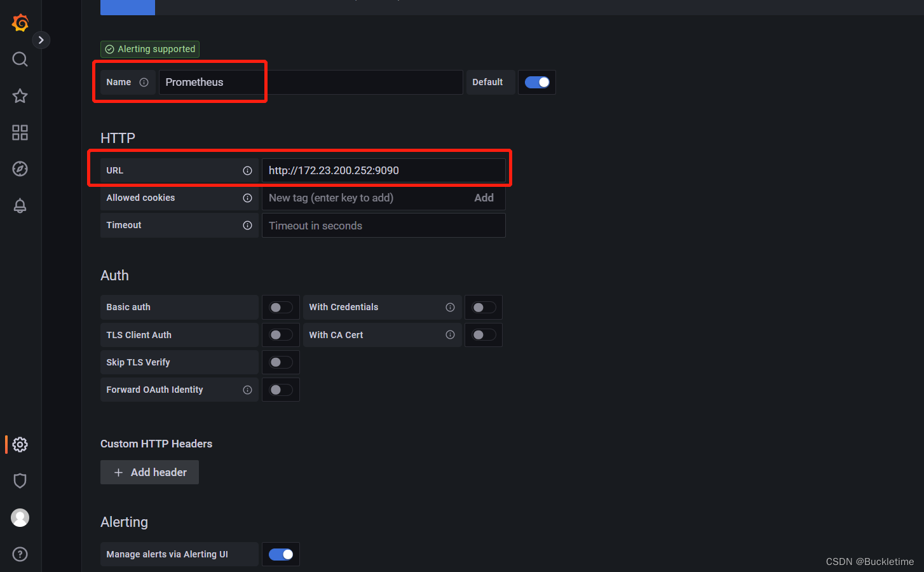This screenshot has height=572, width=924.
Task: Show info tooltip for With CA Cert
Action: tap(451, 335)
